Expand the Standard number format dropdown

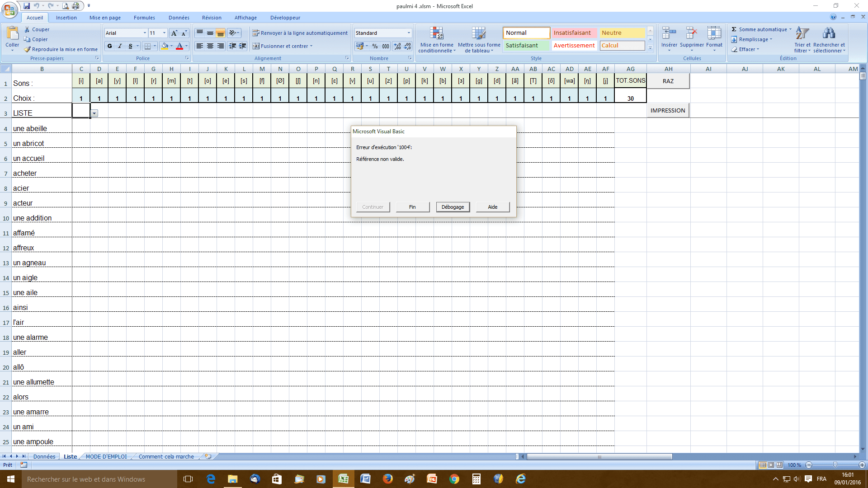409,33
